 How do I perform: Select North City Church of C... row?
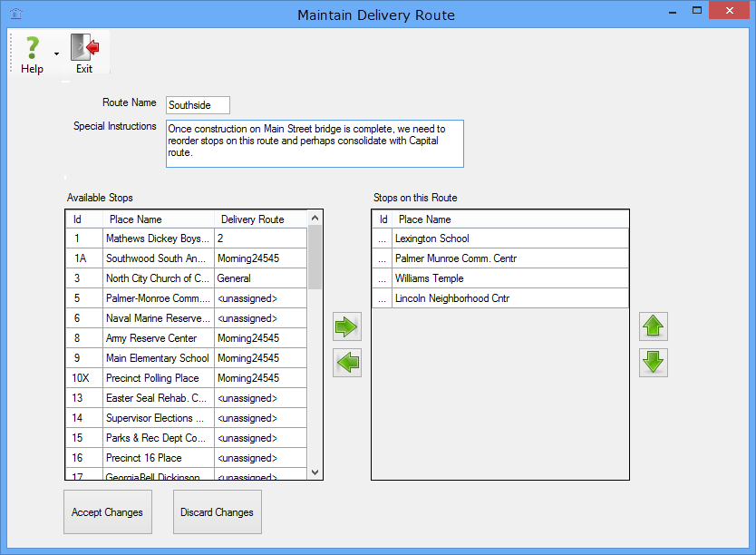click(x=186, y=278)
